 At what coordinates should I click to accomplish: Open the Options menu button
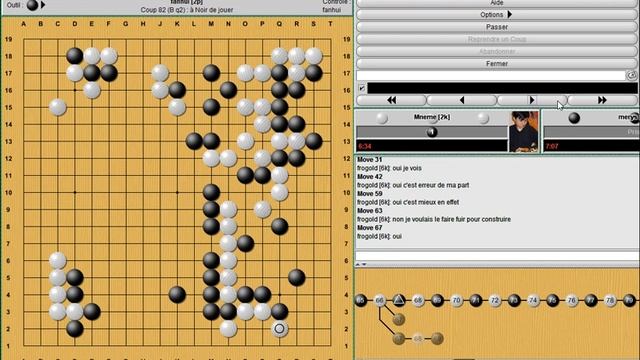coord(496,15)
